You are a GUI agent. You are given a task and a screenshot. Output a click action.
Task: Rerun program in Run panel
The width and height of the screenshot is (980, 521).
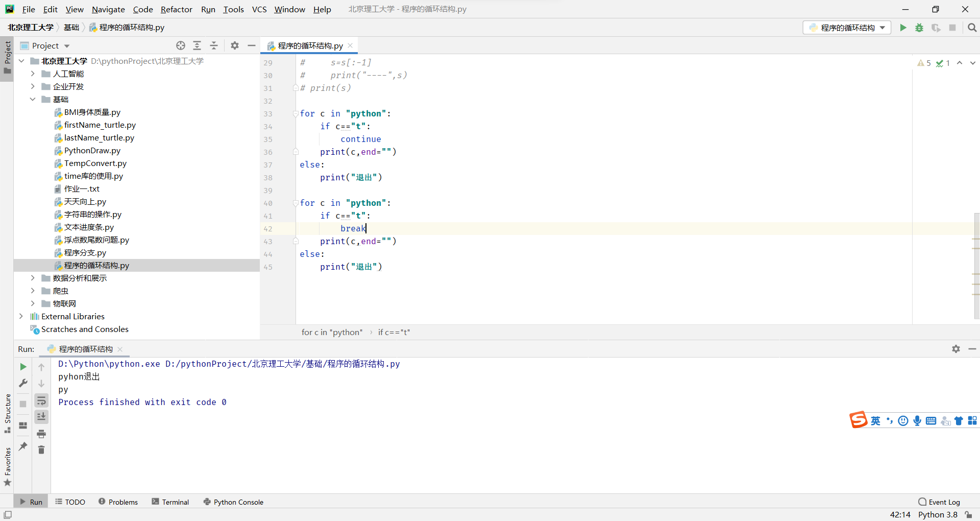[23, 367]
